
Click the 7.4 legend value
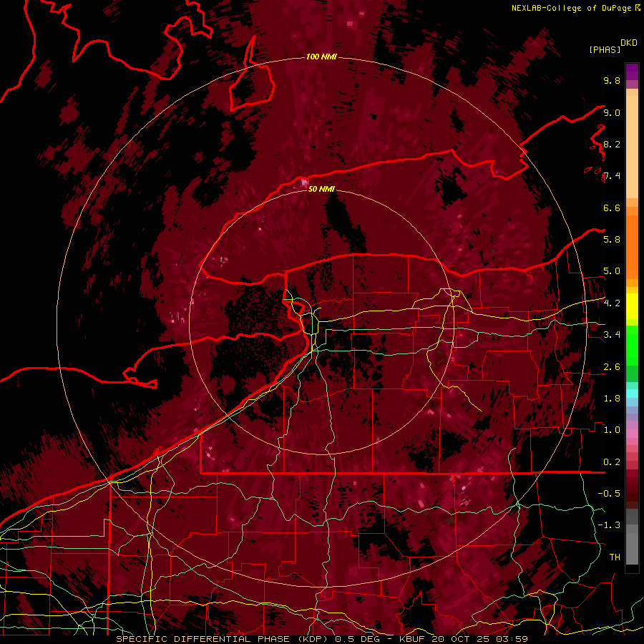tap(612, 176)
